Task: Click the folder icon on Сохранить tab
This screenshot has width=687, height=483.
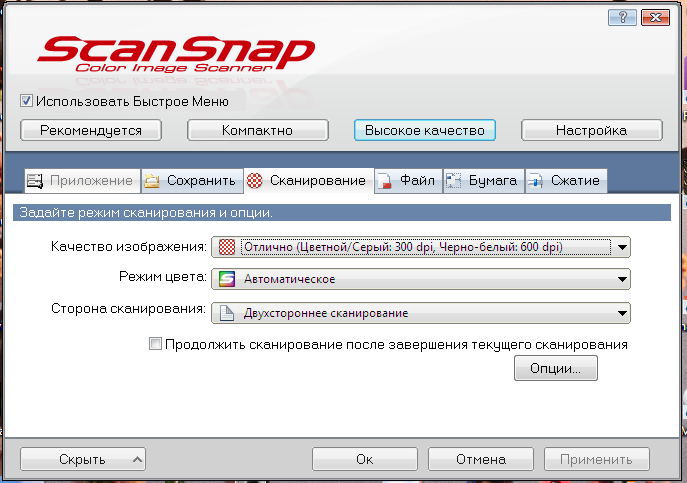Action: coord(152,181)
